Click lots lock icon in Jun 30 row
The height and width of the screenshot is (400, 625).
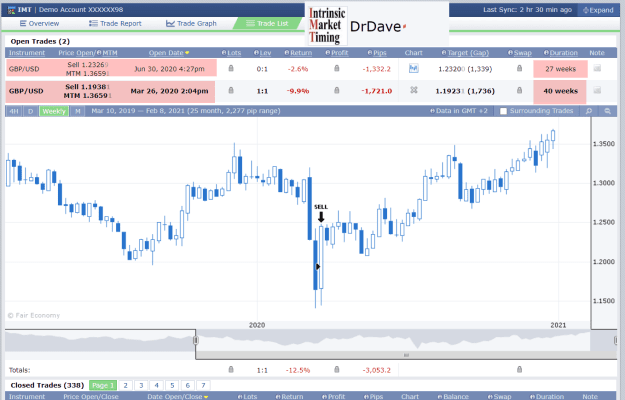(x=231, y=69)
